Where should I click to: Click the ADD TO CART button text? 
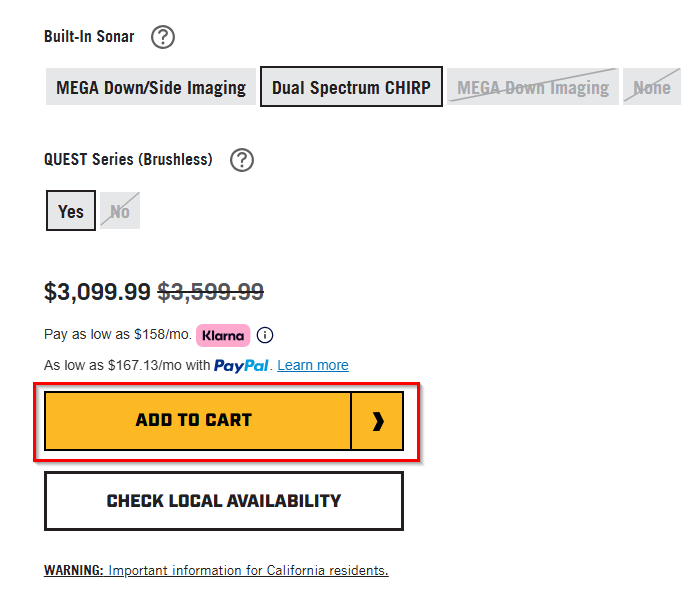coord(194,420)
